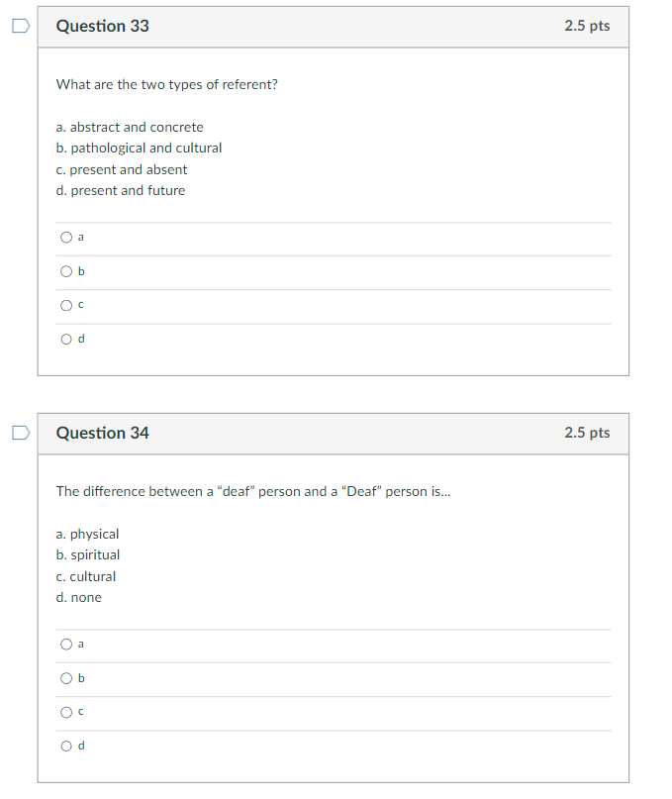
Task: Select radio option a for Question 33
Action: point(66,238)
